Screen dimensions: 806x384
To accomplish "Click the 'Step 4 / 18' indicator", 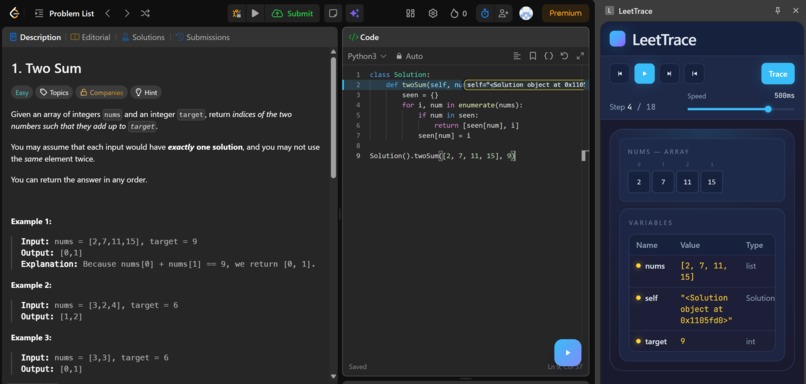I will (x=632, y=107).
